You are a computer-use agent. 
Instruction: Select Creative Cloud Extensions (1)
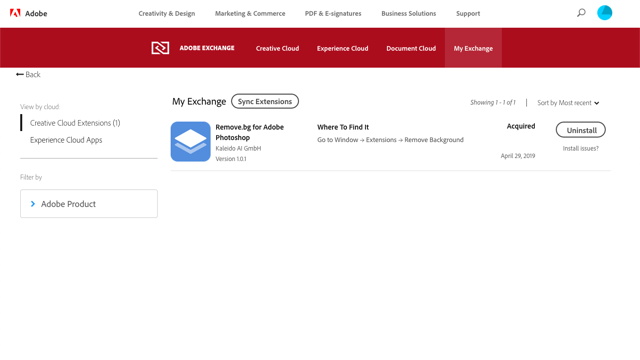[x=75, y=123]
